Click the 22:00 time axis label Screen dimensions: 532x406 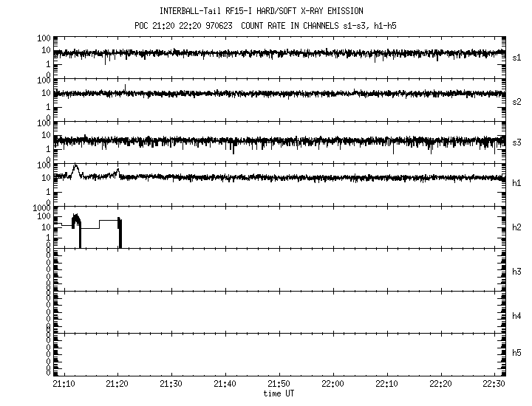point(333,385)
